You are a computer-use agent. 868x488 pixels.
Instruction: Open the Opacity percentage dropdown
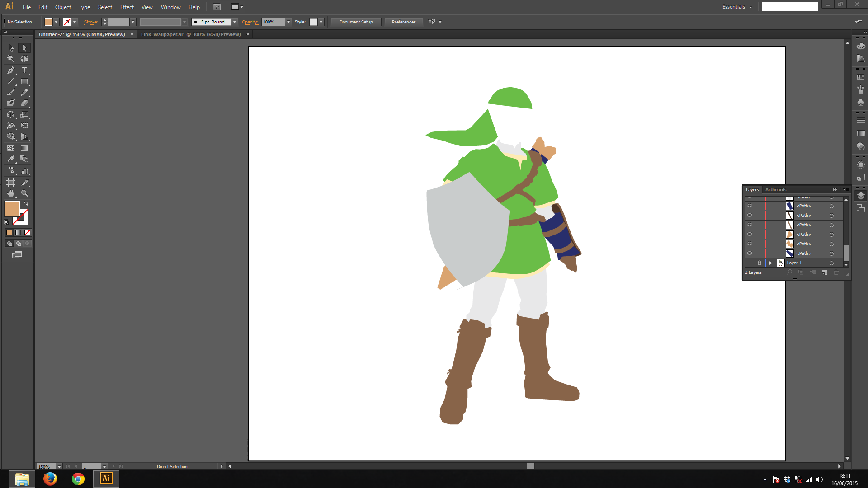[288, 22]
